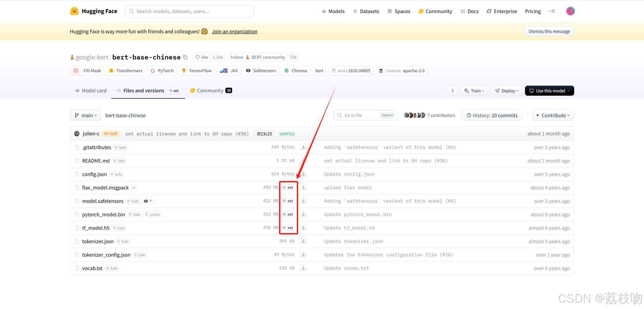This screenshot has height=309, width=644.
Task: Click the Hugging Face logo
Action: tap(94, 11)
